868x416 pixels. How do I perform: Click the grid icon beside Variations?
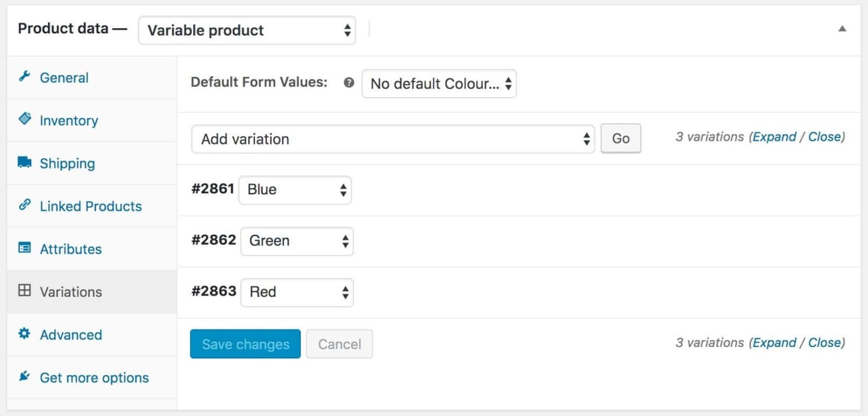23,292
